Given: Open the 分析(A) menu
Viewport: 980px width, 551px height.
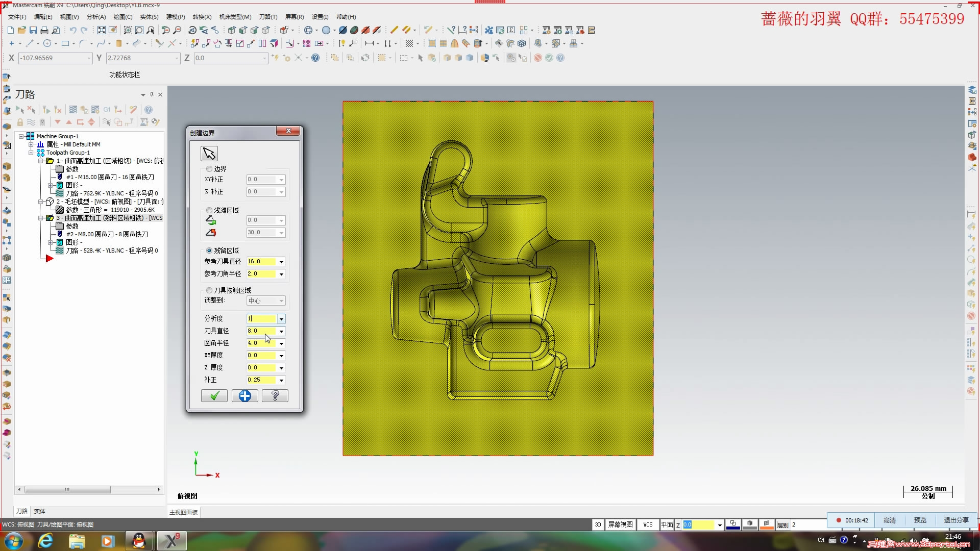Looking at the screenshot, I should click(96, 17).
